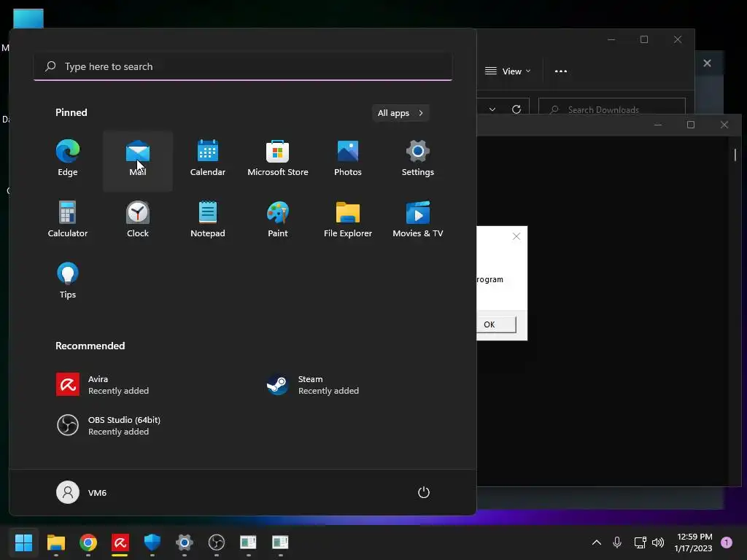Click the microphone tray icon
Viewport: 747px width, 560px height.
(x=617, y=542)
